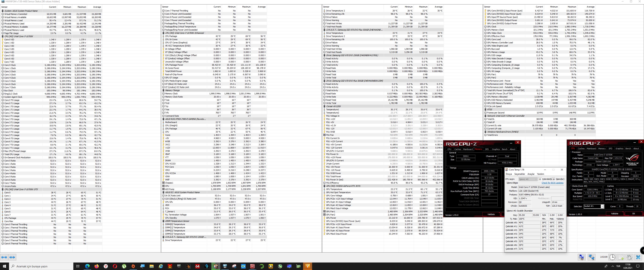Open Yandex browser taskbar icon
This screenshot has width=644, height=270.
(106, 266)
